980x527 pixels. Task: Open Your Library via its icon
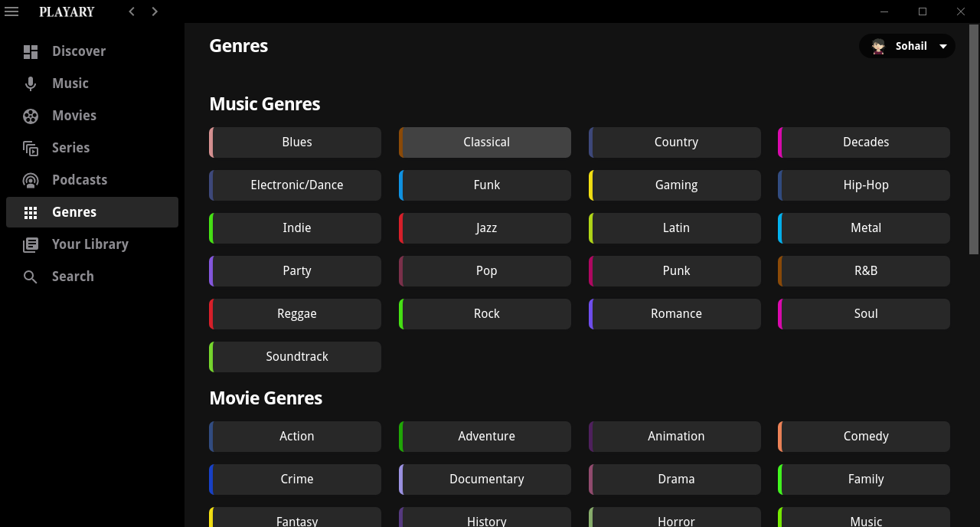tap(31, 244)
